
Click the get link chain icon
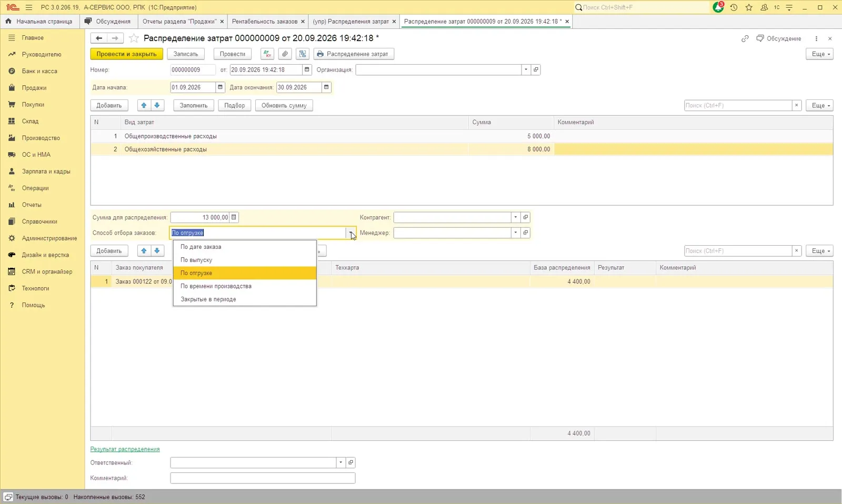(x=745, y=38)
